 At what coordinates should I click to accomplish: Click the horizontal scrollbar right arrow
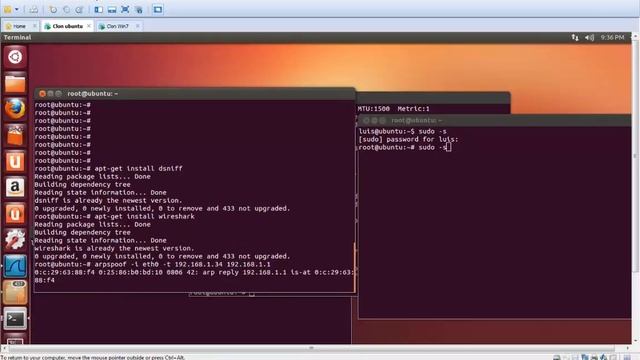628,349
